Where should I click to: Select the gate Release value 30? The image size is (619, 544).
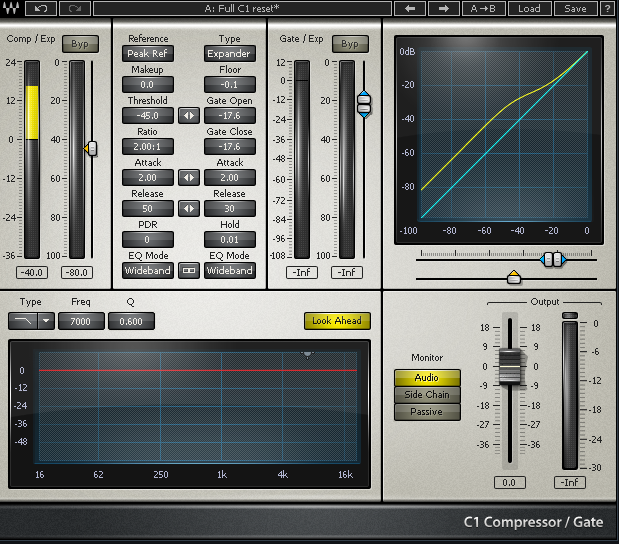click(230, 208)
